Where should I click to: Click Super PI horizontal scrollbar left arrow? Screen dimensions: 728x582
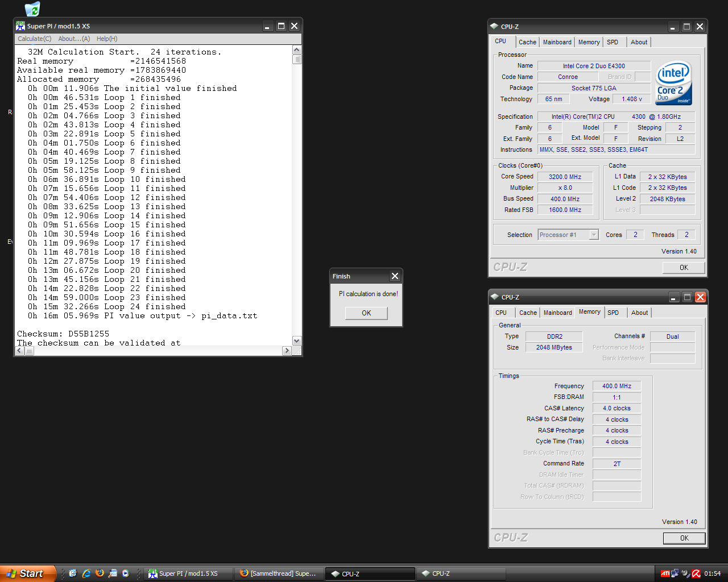pos(20,351)
